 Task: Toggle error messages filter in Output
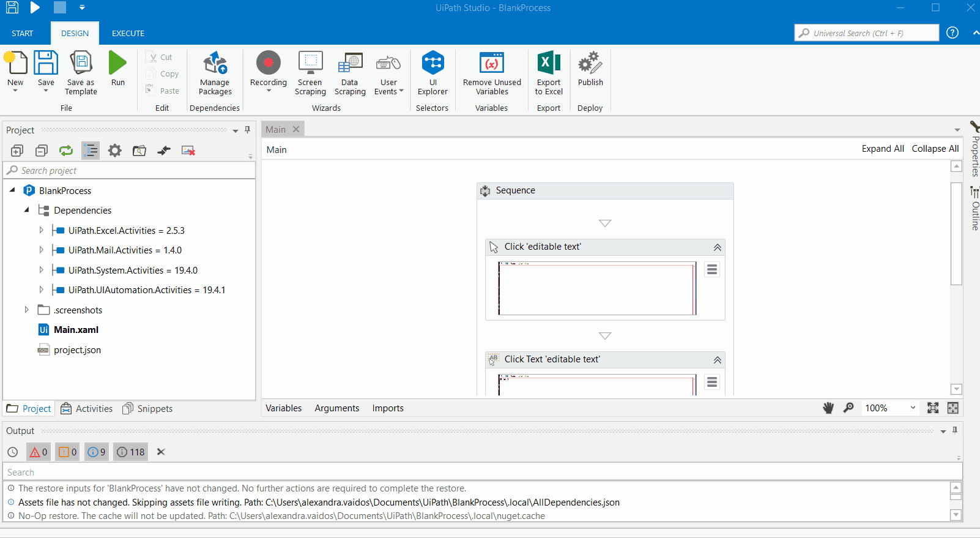click(x=38, y=452)
